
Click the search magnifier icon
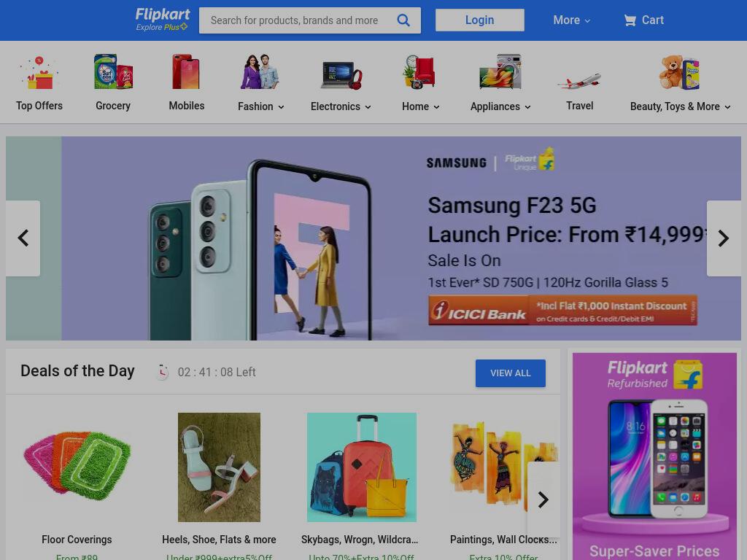tap(403, 20)
